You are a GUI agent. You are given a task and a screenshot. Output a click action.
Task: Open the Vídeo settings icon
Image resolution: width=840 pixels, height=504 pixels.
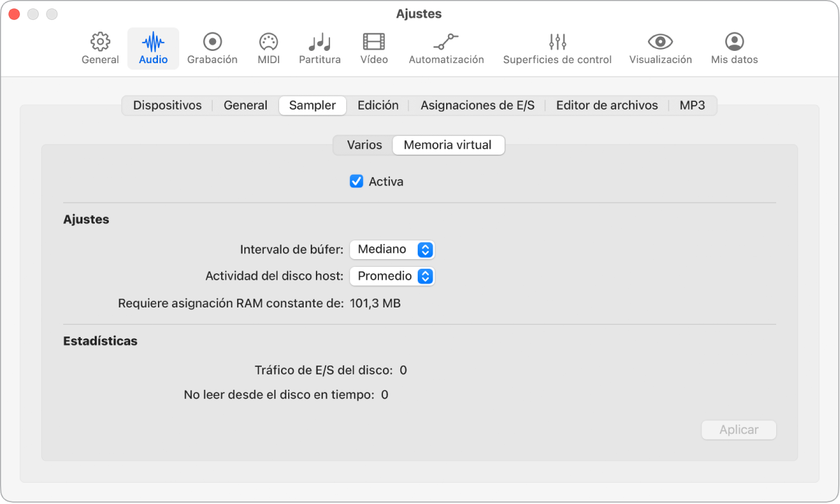pyautogui.click(x=374, y=43)
